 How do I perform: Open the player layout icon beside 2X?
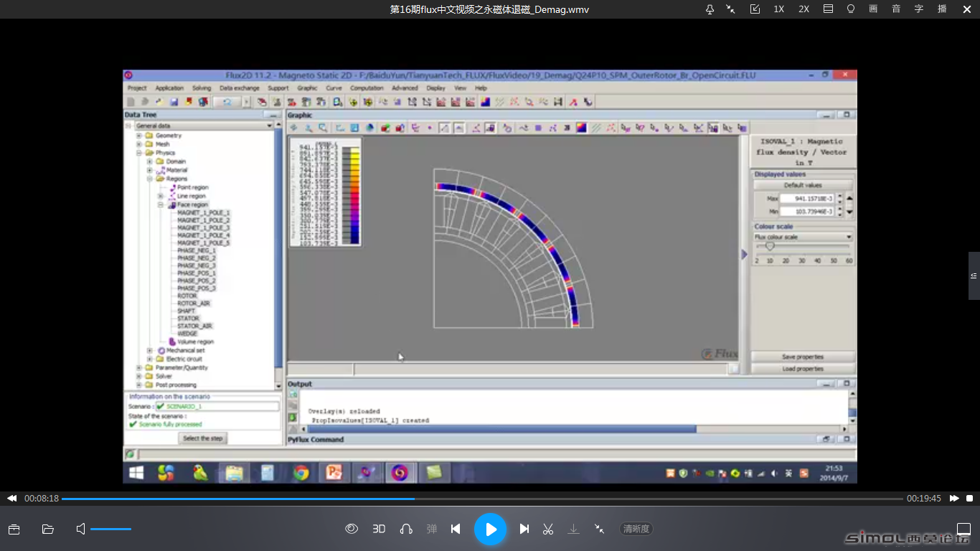(x=829, y=9)
